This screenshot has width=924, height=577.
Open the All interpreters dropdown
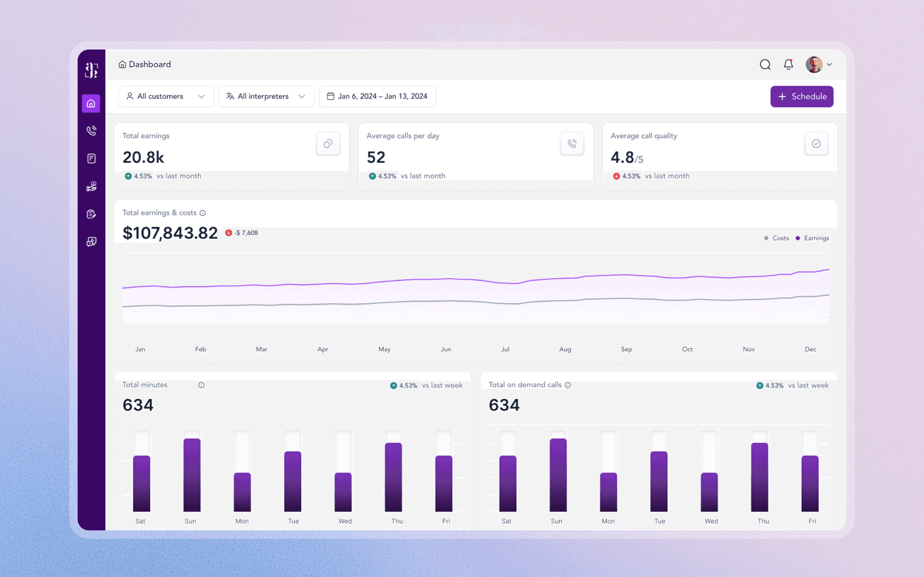pos(266,96)
